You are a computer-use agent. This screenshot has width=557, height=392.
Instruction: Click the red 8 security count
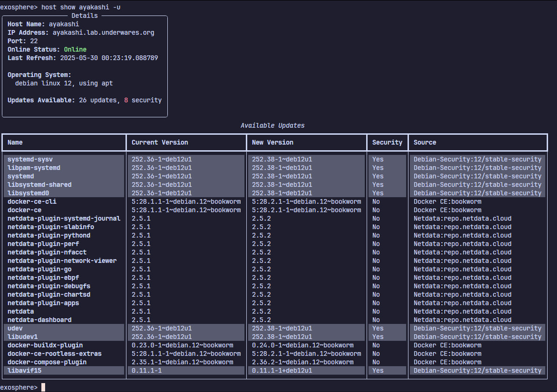click(126, 100)
